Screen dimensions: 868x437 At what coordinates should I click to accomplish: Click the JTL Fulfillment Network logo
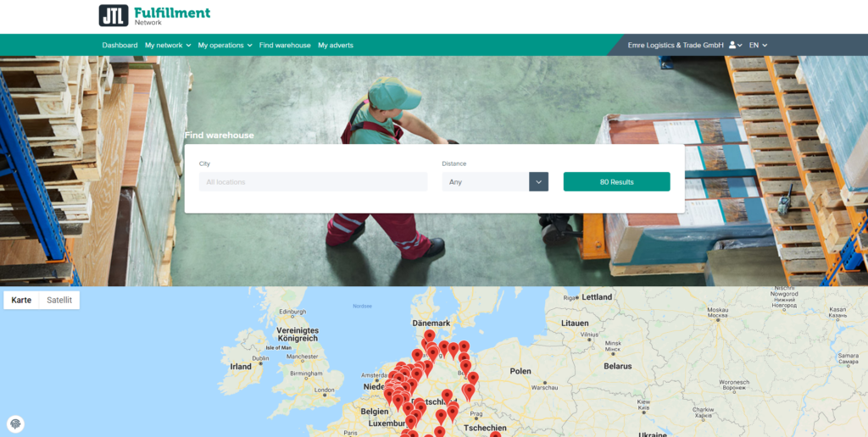[x=154, y=15]
